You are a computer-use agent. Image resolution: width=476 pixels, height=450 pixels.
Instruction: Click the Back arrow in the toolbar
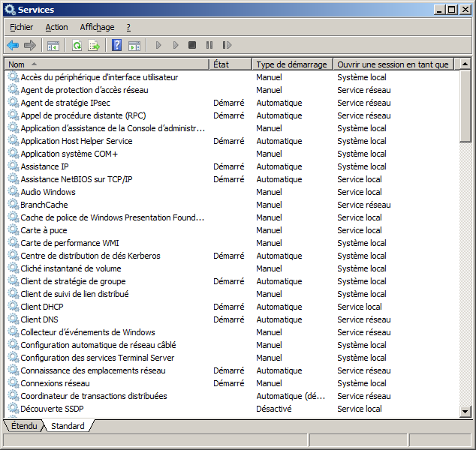[13, 46]
